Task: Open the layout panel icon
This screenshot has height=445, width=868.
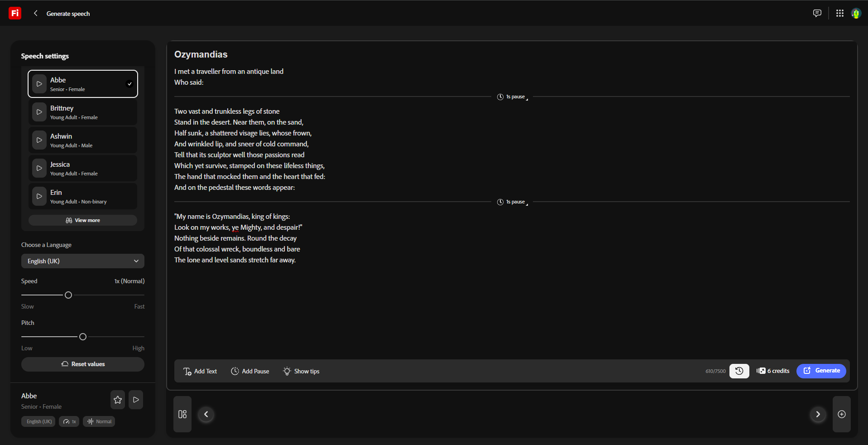Action: 182,414
